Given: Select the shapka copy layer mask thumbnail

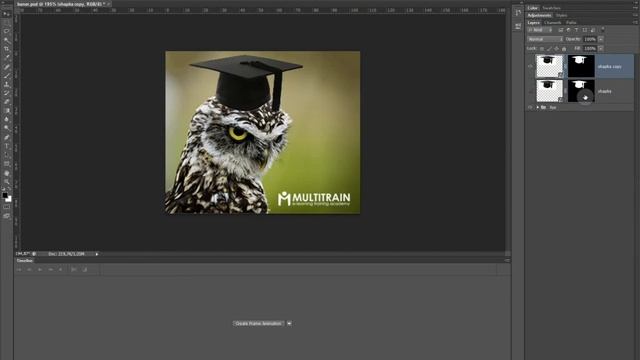Looking at the screenshot, I should click(x=581, y=66).
